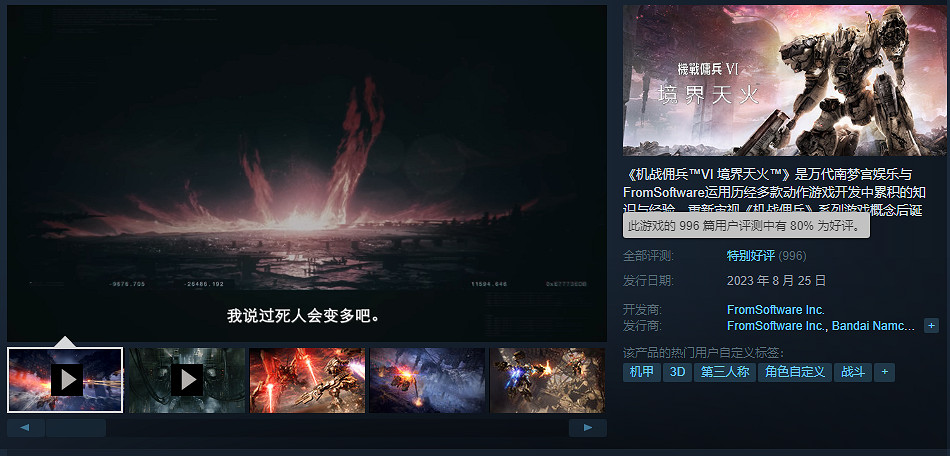Play the first trailer video thumbnail
Viewport: 950px width, 456px height.
tap(65, 380)
